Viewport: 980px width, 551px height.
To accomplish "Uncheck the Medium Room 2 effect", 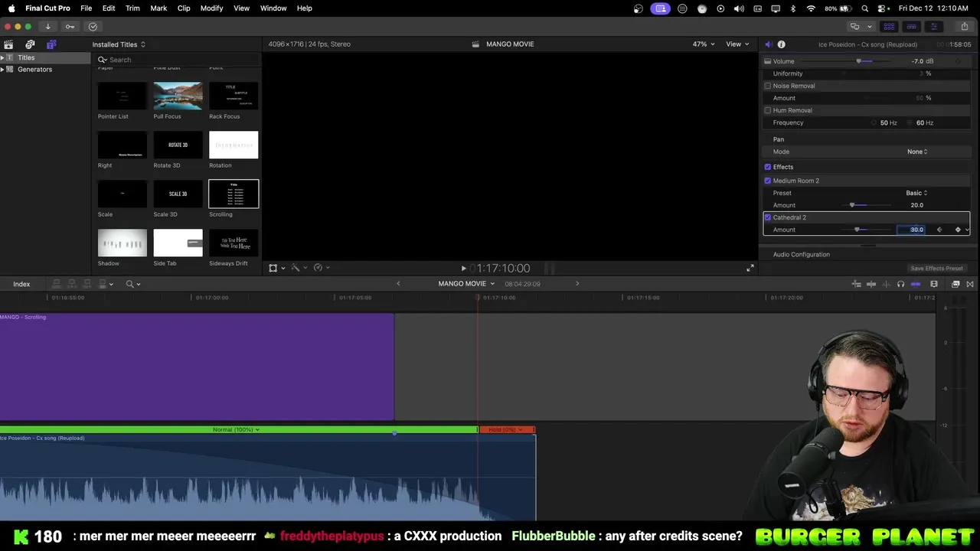I will (x=768, y=181).
